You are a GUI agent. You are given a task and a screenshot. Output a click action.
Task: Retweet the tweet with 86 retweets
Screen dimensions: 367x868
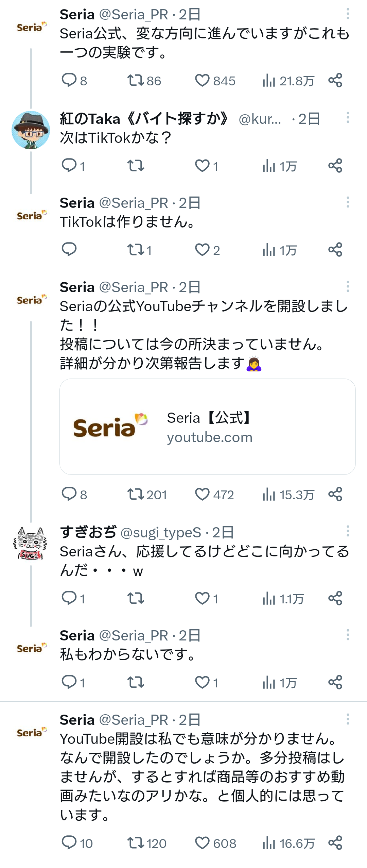click(136, 80)
